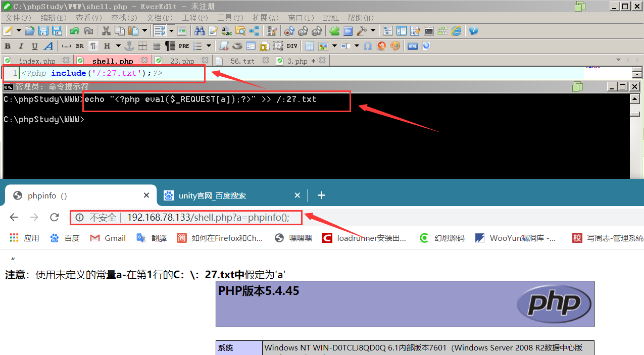Insert BR line break tag
Viewport: 644px width, 355px height.
tap(80, 46)
